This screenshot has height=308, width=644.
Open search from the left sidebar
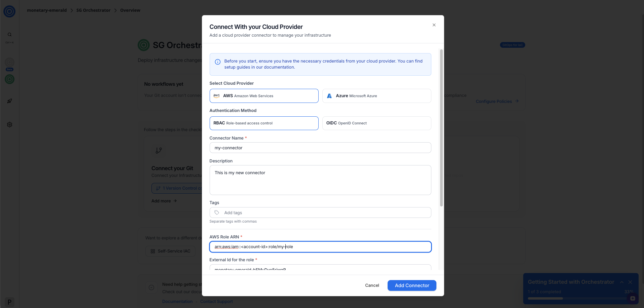point(9,34)
